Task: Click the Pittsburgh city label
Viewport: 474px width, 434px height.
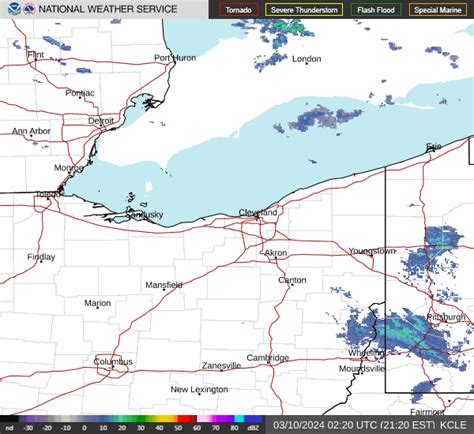Action: click(446, 317)
